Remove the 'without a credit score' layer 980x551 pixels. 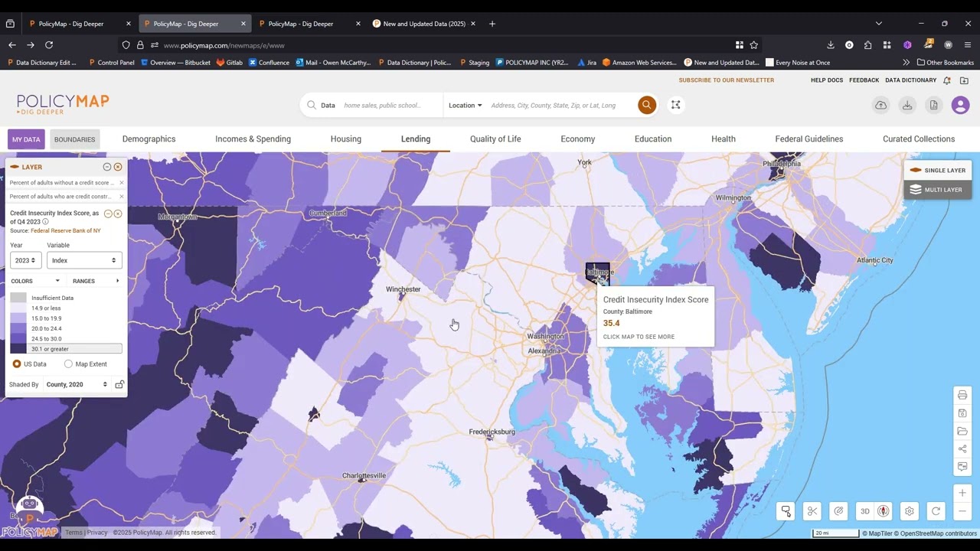coord(121,183)
